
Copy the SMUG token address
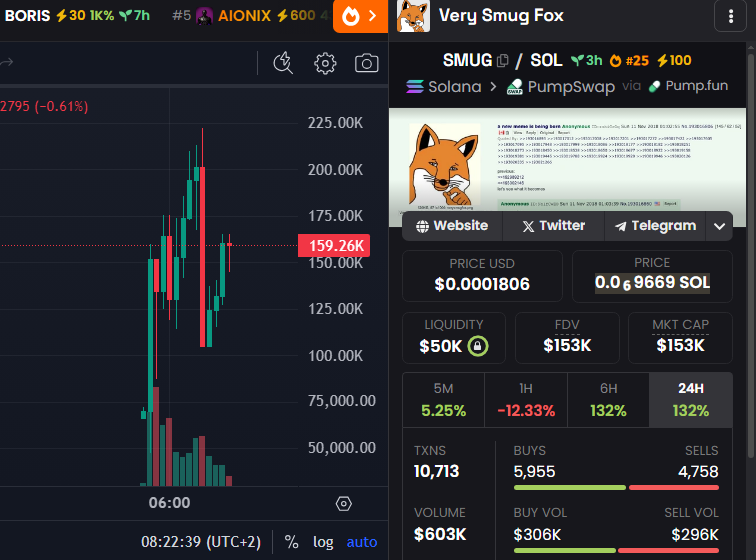click(503, 61)
